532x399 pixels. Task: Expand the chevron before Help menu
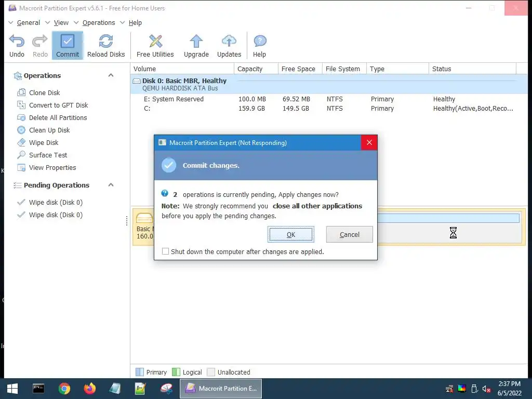pyautogui.click(x=123, y=23)
